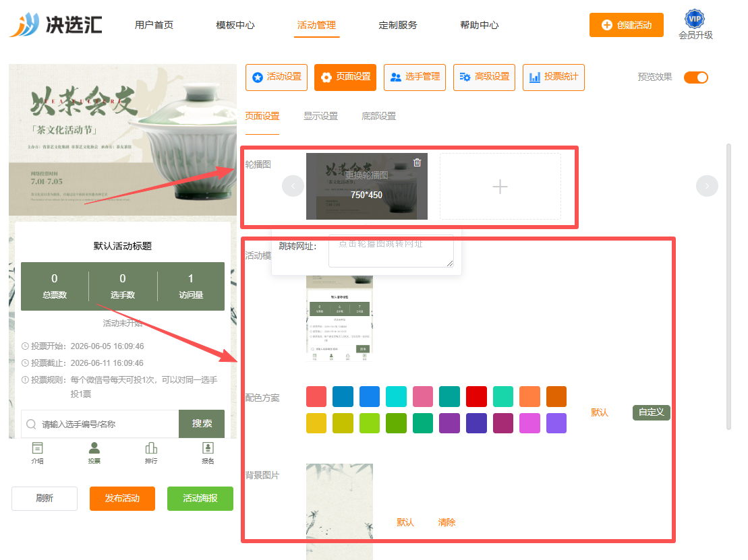The height and width of the screenshot is (560, 748).
Task: Add a new carousel image via plus box
Action: (x=500, y=187)
